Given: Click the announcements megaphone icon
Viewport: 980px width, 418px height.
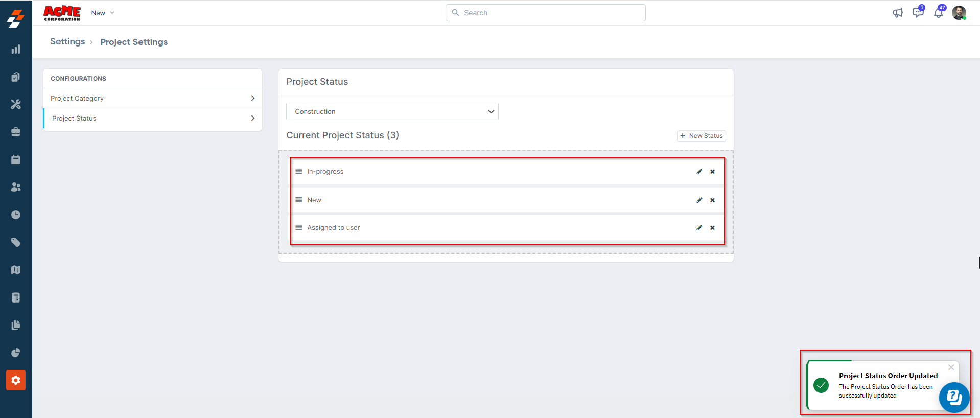Looking at the screenshot, I should (897, 13).
